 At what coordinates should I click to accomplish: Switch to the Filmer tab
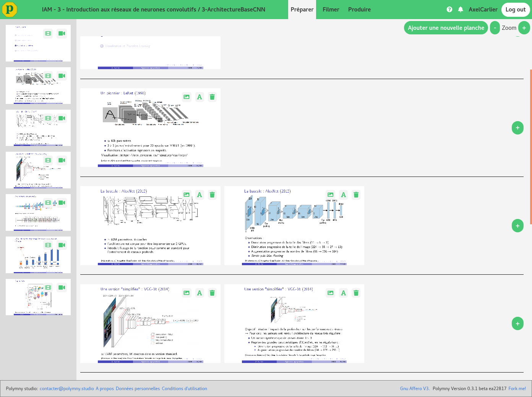(x=331, y=10)
